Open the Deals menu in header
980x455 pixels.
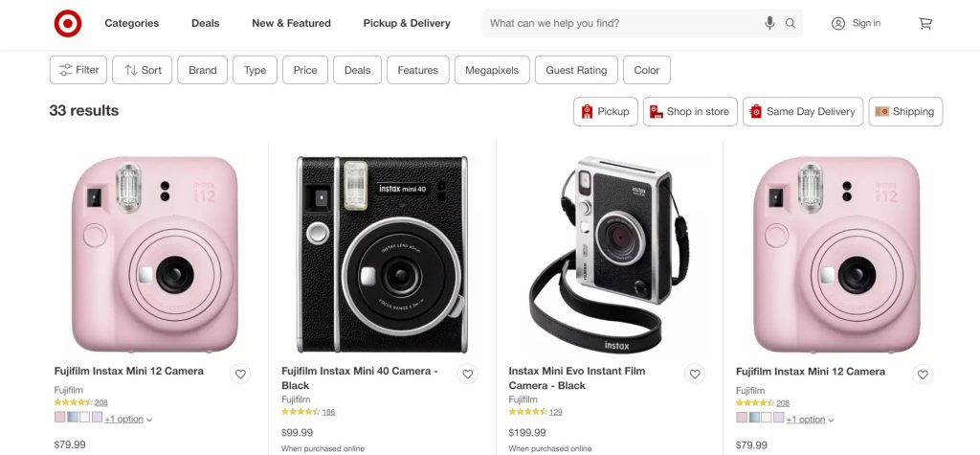coord(205,23)
